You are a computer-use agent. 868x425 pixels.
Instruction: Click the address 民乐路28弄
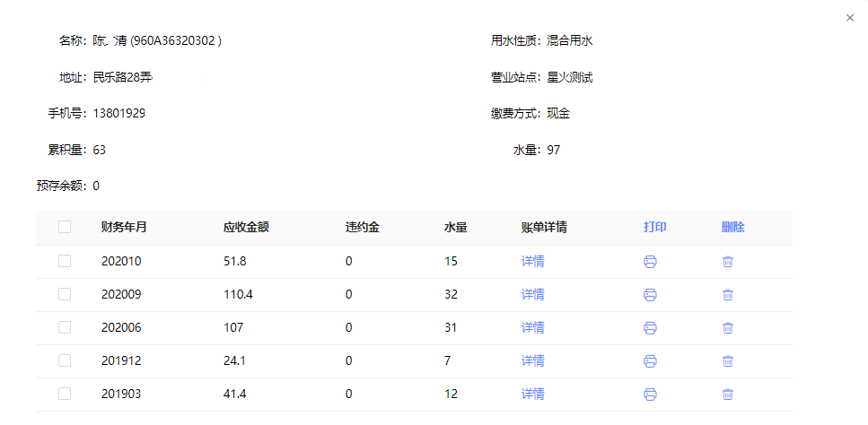pos(122,77)
